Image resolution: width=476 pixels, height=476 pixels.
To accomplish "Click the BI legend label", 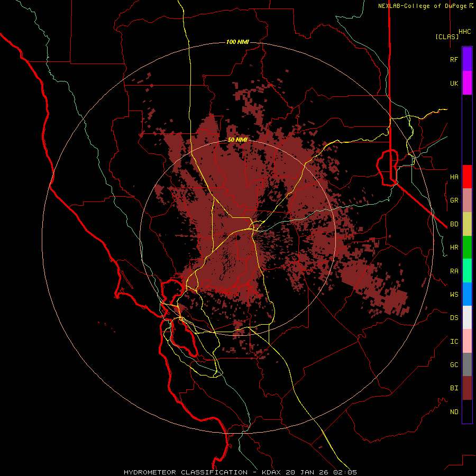I will pyautogui.click(x=454, y=388).
